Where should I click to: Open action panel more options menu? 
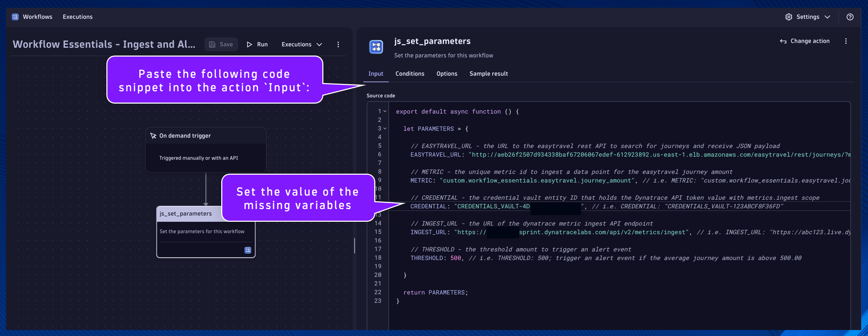[x=846, y=41]
